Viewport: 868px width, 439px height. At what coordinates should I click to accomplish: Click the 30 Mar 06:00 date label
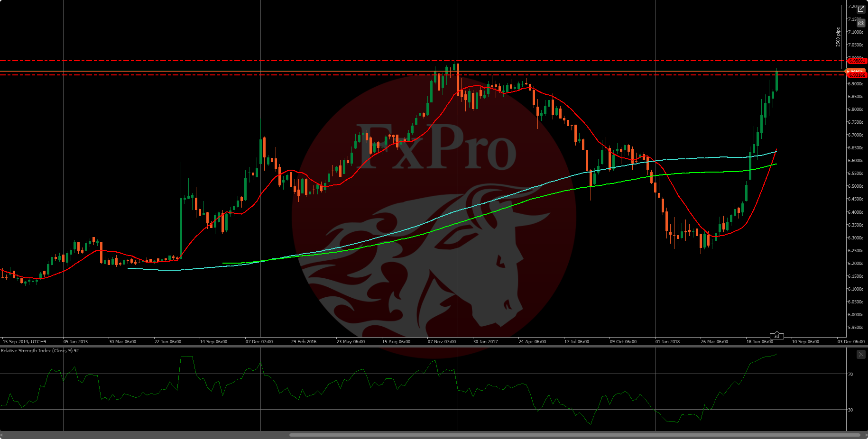click(x=122, y=341)
